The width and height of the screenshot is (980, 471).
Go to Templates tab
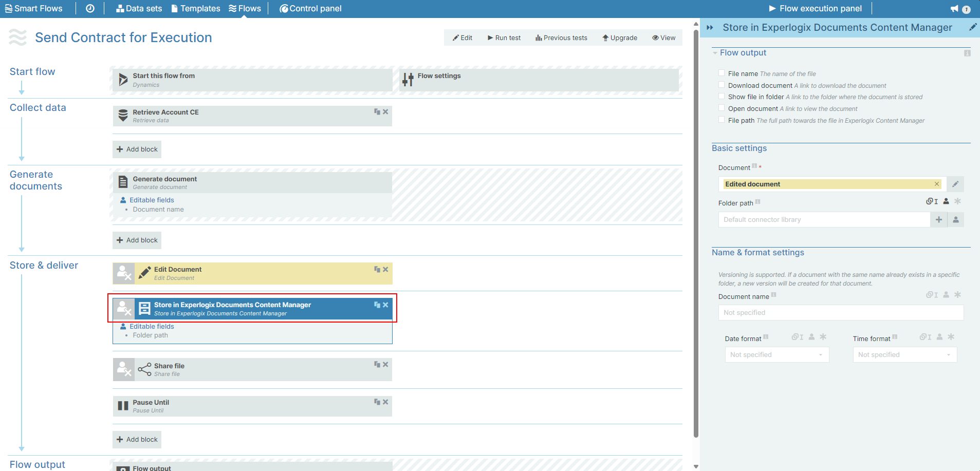click(195, 8)
